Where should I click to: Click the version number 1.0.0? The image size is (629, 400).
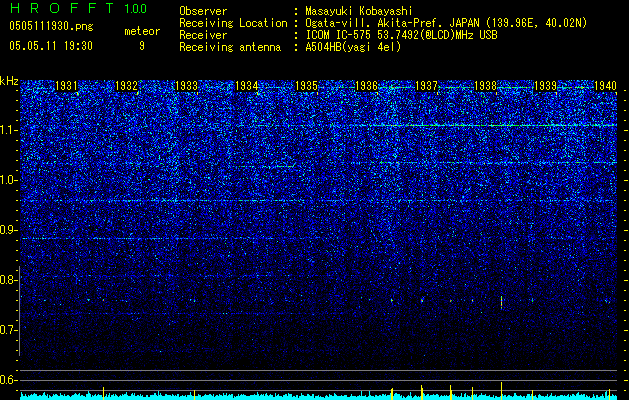point(135,8)
